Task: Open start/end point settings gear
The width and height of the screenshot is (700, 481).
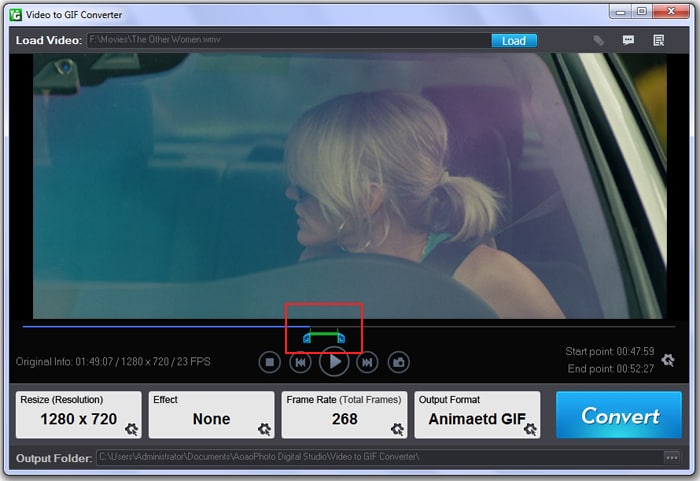Action: click(668, 360)
